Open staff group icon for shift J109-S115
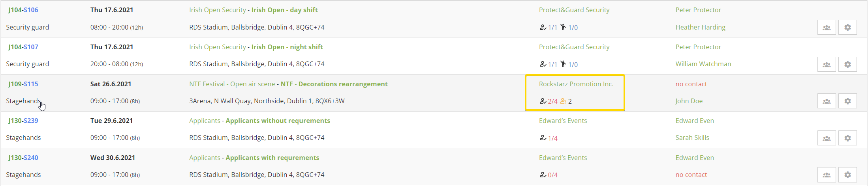The width and height of the screenshot is (868, 186). pos(826,101)
